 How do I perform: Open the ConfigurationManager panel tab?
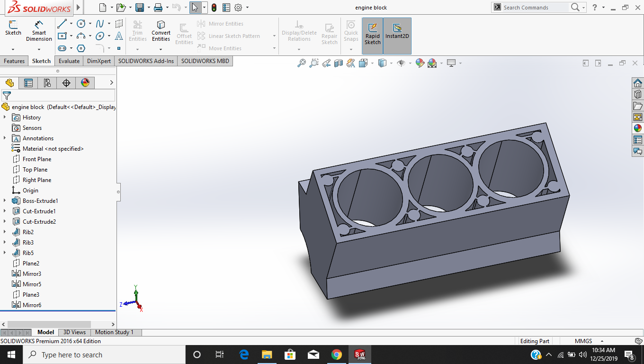point(47,83)
